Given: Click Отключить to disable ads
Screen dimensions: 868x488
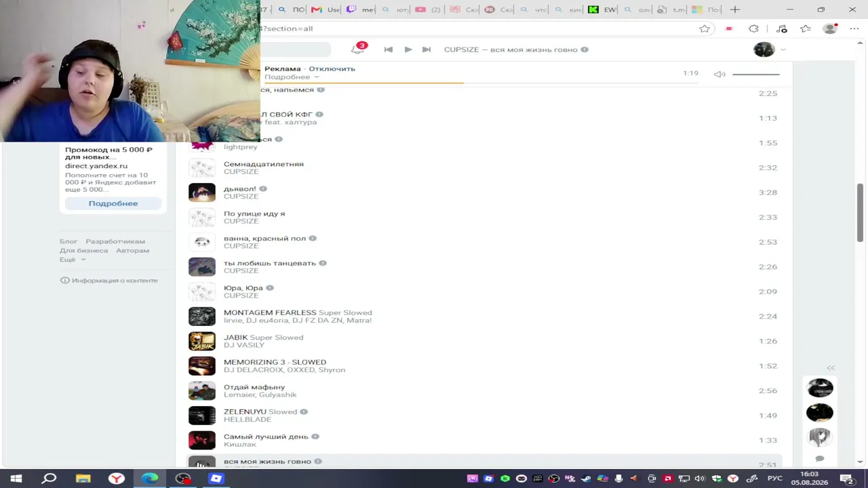Looking at the screenshot, I should click(x=332, y=68).
